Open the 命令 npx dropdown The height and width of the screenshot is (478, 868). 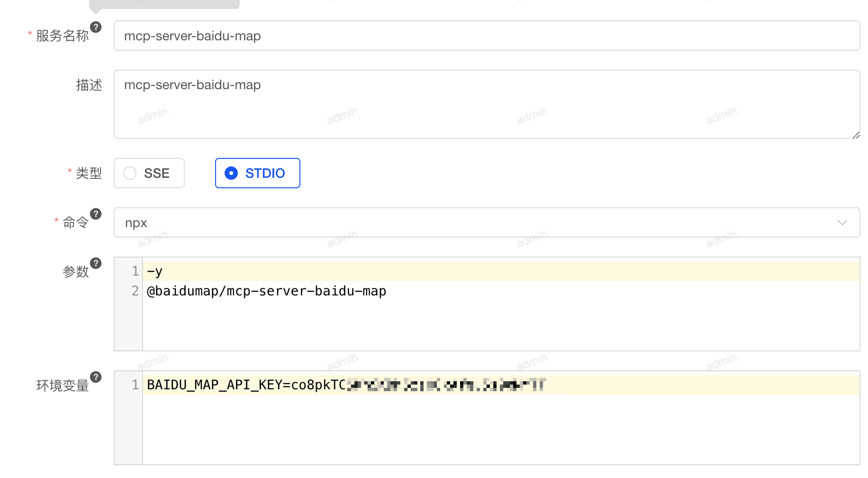click(x=487, y=222)
